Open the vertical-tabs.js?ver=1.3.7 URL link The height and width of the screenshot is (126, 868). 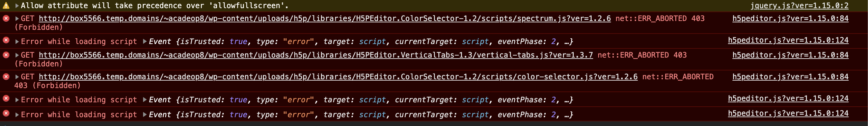click(x=316, y=55)
